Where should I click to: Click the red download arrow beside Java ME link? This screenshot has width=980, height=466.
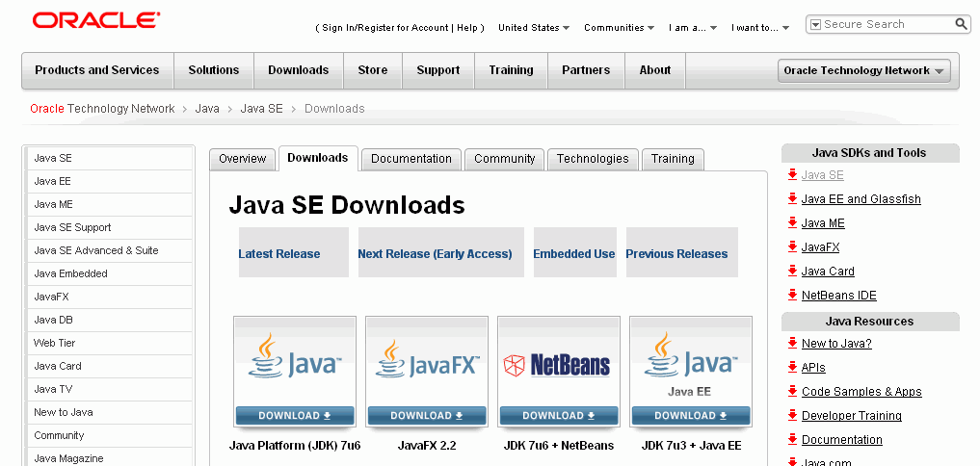pyautogui.click(x=792, y=222)
